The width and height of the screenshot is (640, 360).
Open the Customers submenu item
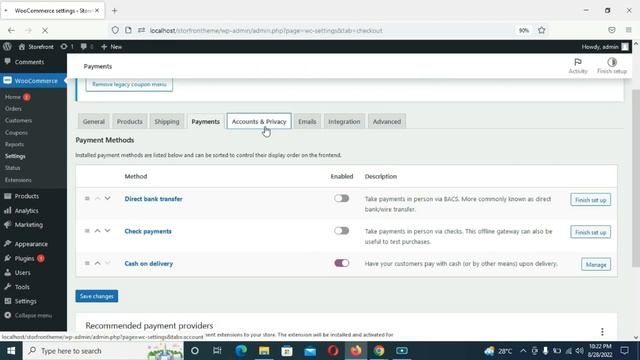pyautogui.click(x=18, y=120)
